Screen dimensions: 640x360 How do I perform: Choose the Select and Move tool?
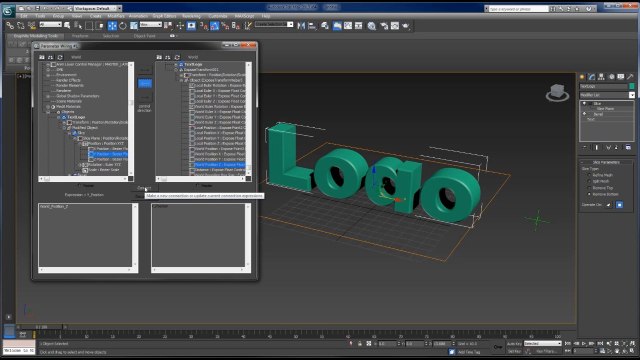[112, 26]
